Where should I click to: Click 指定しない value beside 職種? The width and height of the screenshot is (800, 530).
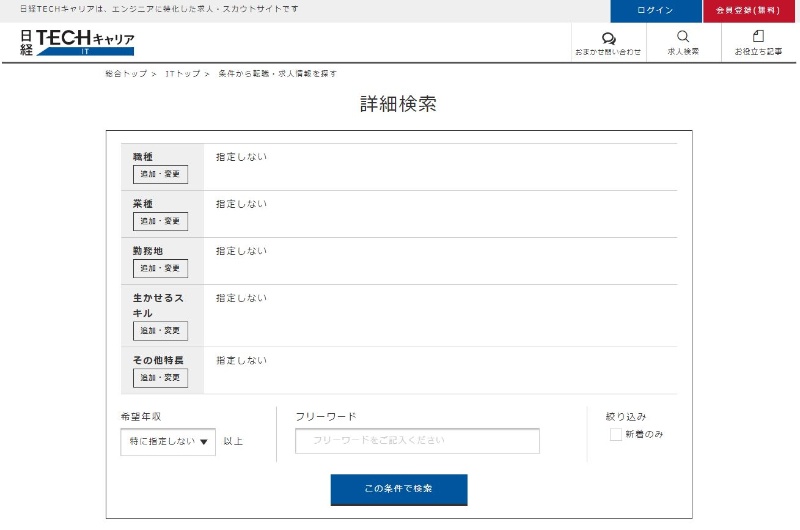point(241,157)
